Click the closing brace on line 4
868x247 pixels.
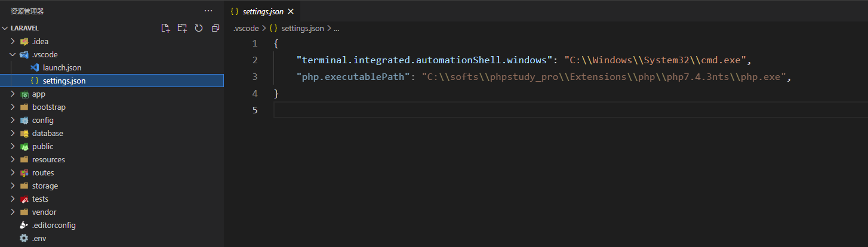pyautogui.click(x=276, y=94)
